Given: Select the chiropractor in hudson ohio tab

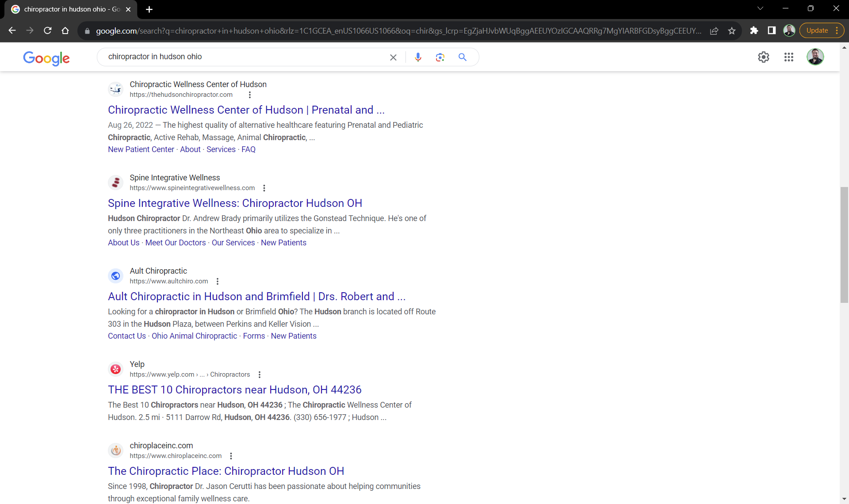Looking at the screenshot, I should click(71, 9).
